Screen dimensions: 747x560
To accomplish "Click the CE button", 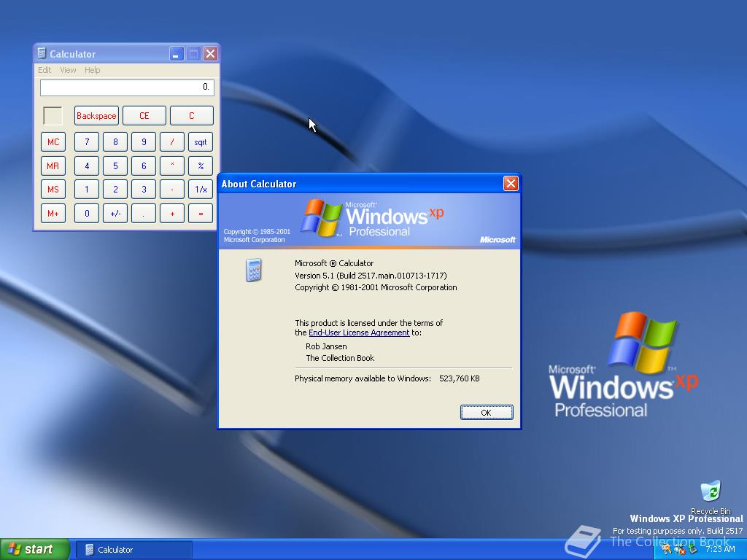I will (x=144, y=116).
